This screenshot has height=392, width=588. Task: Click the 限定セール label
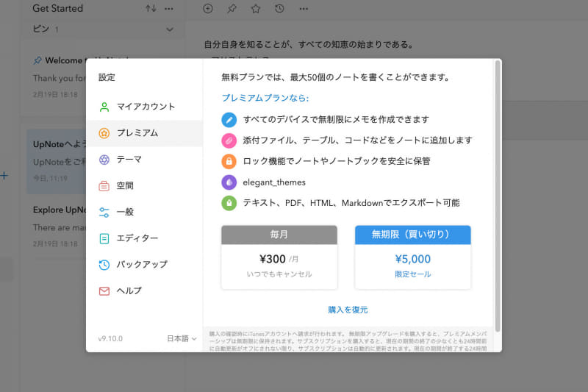pos(413,274)
